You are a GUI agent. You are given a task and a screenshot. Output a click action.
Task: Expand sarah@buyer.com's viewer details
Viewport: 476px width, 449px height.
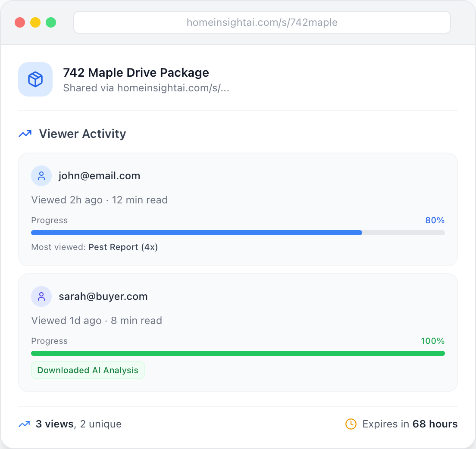point(103,296)
